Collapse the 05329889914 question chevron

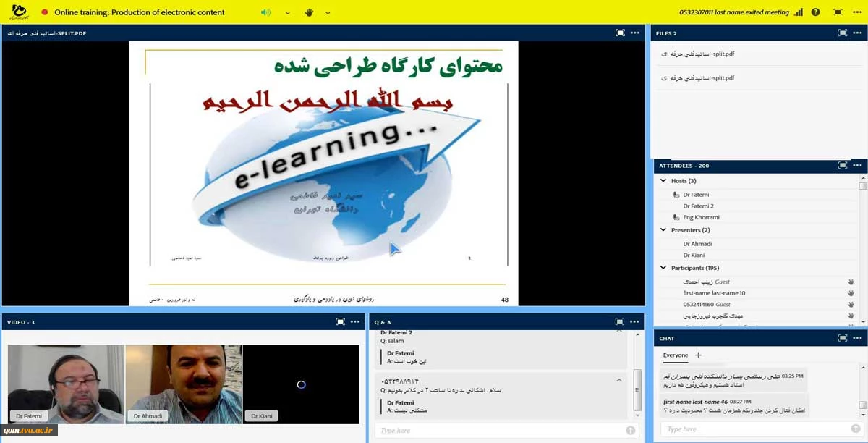(619, 380)
